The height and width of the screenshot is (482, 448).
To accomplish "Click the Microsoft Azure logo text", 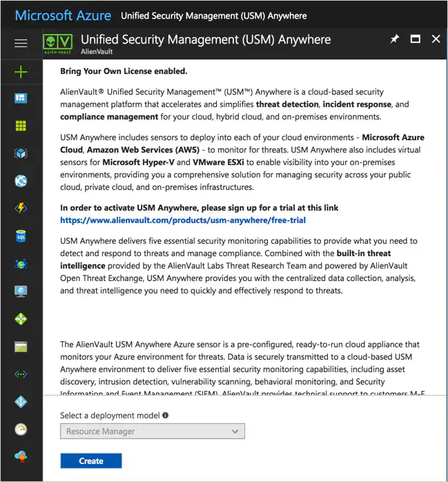I will pyautogui.click(x=63, y=15).
